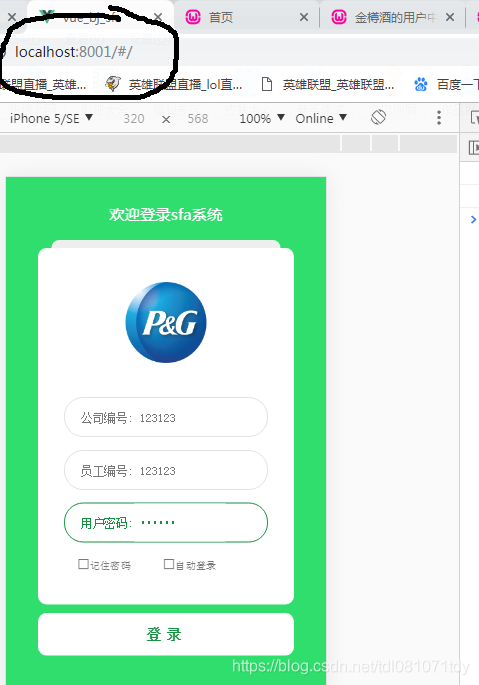
Task: Click the 首页 tab favicon
Action: click(x=193, y=17)
